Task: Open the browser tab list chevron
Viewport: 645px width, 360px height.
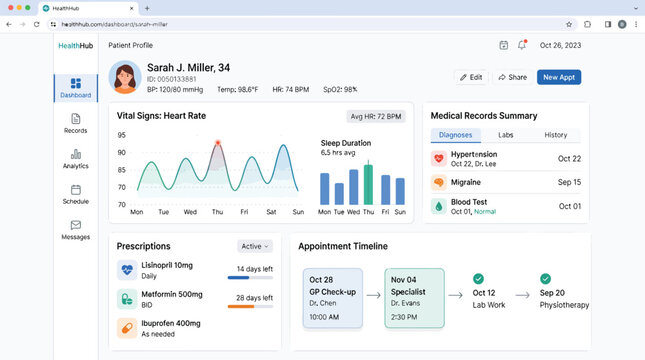Action: pyautogui.click(x=636, y=8)
